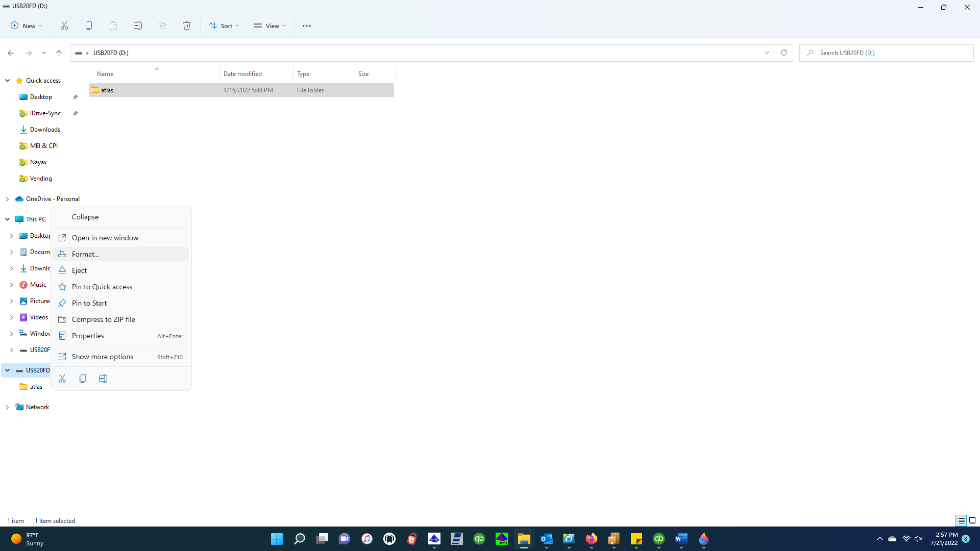The image size is (980, 551).
Task: Switch to the details view in the status bar
Action: (x=961, y=520)
